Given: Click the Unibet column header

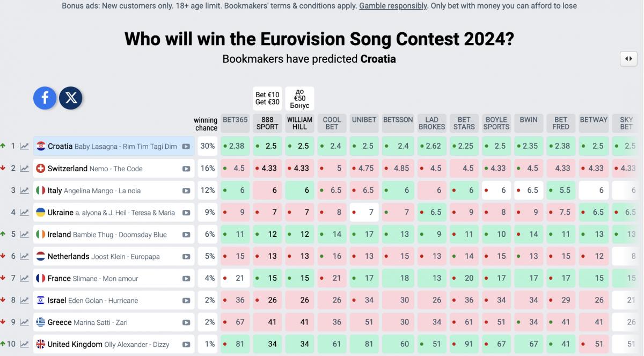Looking at the screenshot, I should click(364, 120).
